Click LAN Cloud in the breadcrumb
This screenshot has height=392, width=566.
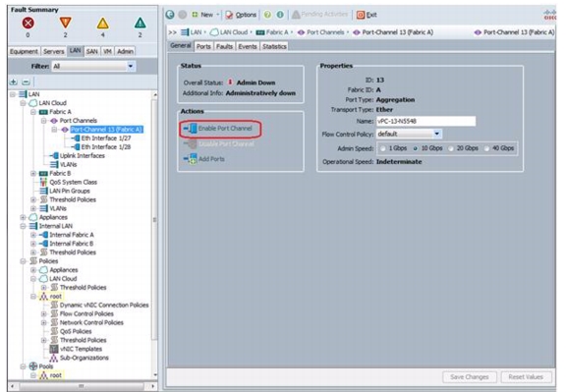pos(234,32)
